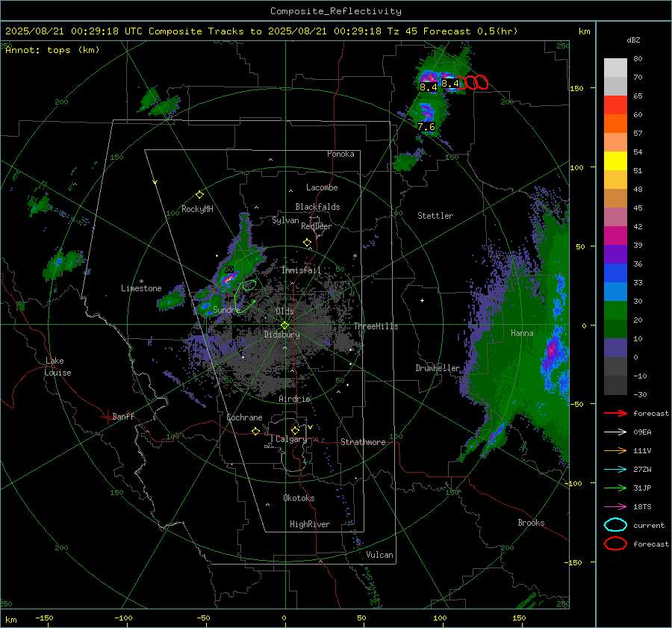The width and height of the screenshot is (672, 628).
Task: Click the red forecast ellipse legend icon
Action: click(615, 544)
